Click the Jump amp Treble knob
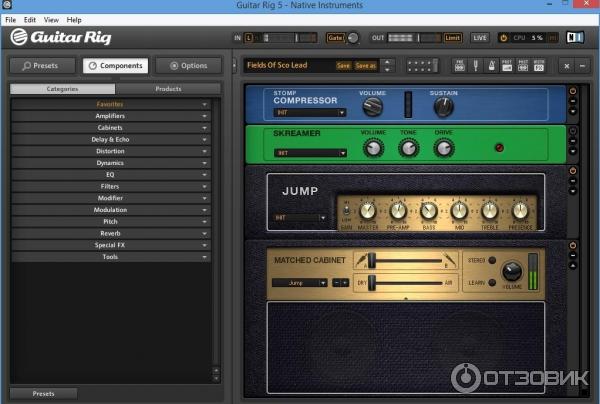 coord(489,211)
